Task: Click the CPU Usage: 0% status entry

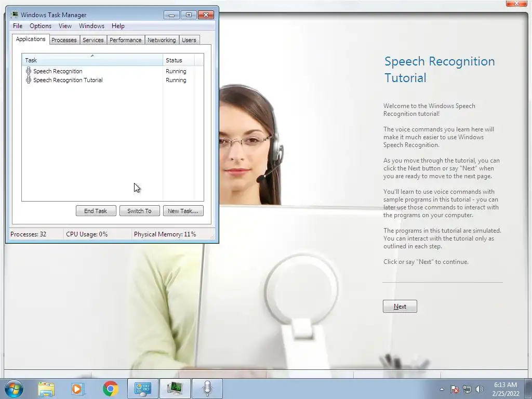Action: coord(87,234)
